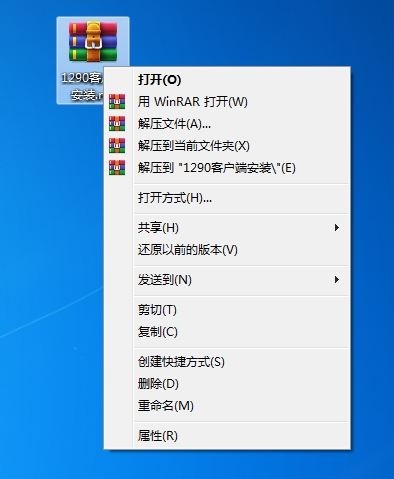Open the 发送到(N) submenu entry
394x479 pixels.
227,280
